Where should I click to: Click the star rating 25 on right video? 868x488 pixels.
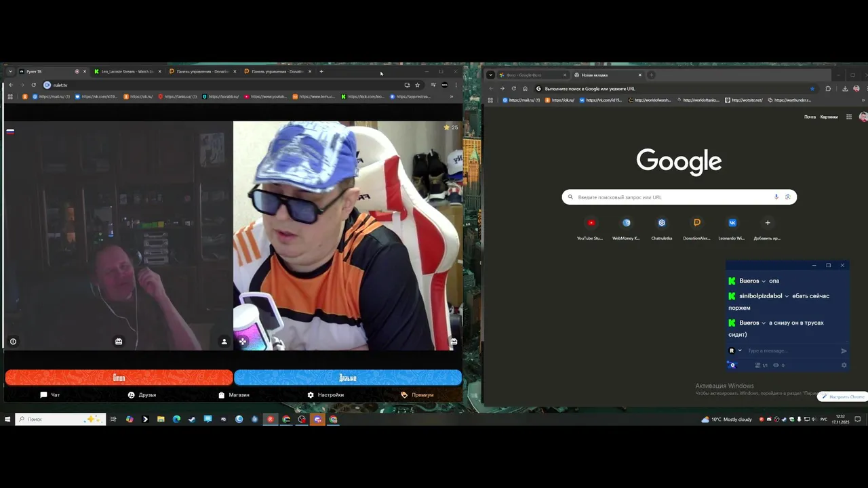coord(451,127)
